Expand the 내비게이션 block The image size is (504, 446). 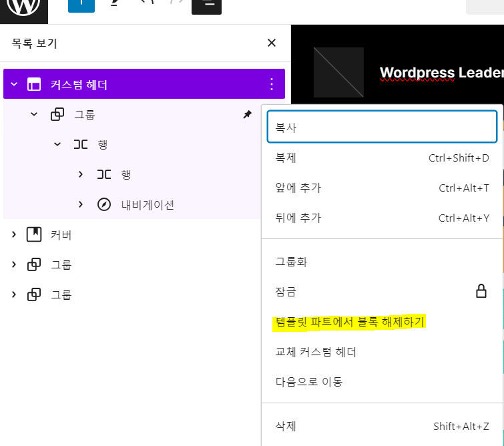(x=81, y=205)
